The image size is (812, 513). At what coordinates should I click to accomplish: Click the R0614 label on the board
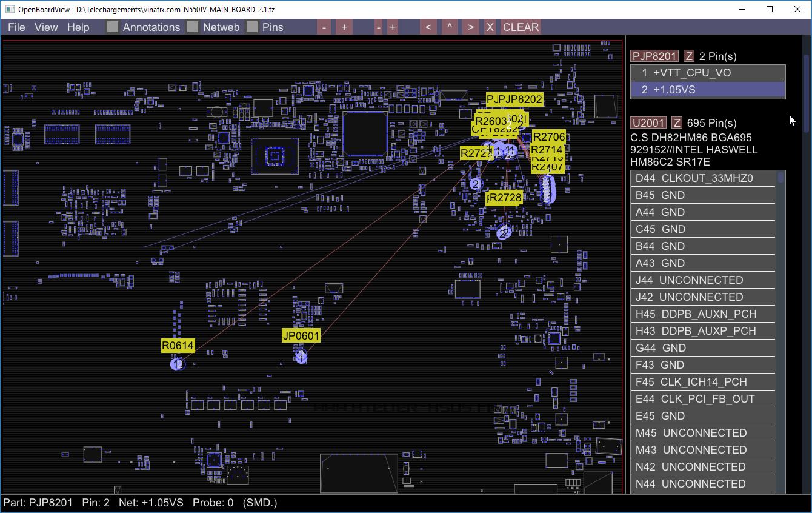coord(178,346)
